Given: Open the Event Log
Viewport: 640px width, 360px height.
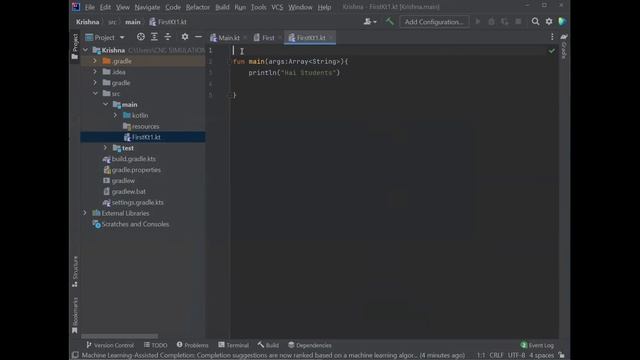Looking at the screenshot, I should [537, 345].
